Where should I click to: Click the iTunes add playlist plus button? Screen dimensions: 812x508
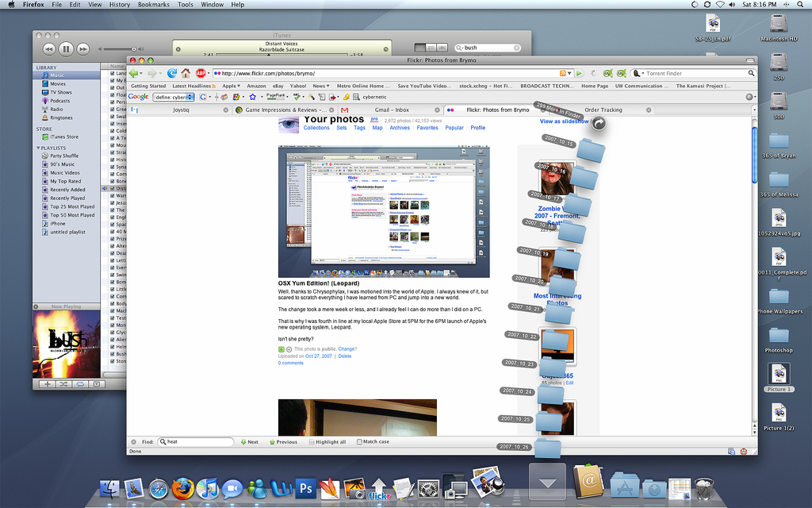pos(48,383)
